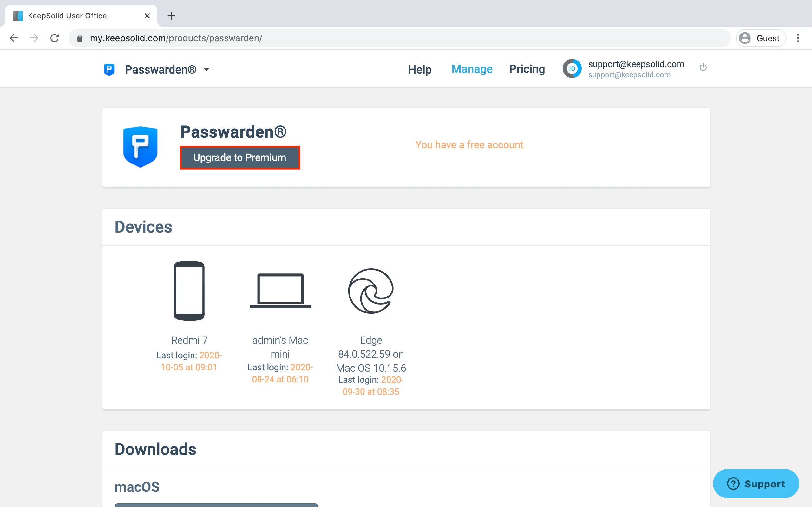This screenshot has width=812, height=507.
Task: Open the Chrome three-dot menu
Action: point(798,38)
